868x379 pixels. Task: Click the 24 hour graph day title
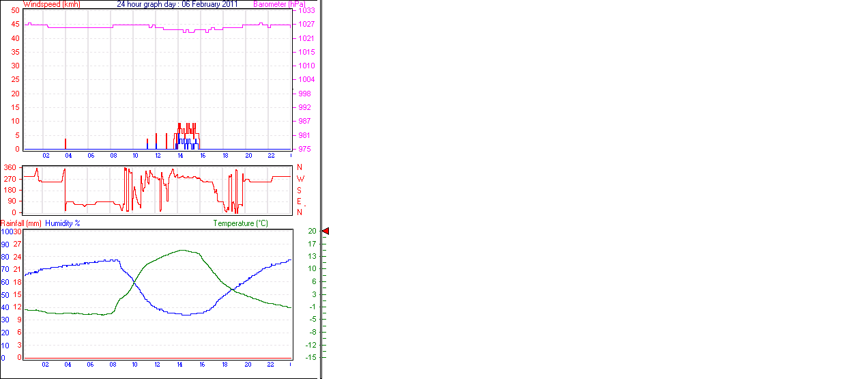pyautogui.click(x=177, y=4)
